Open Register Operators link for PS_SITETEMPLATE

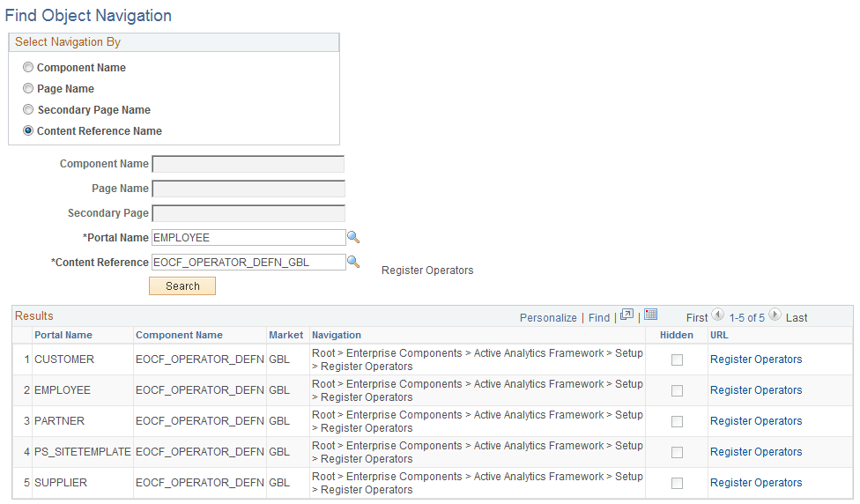point(756,451)
